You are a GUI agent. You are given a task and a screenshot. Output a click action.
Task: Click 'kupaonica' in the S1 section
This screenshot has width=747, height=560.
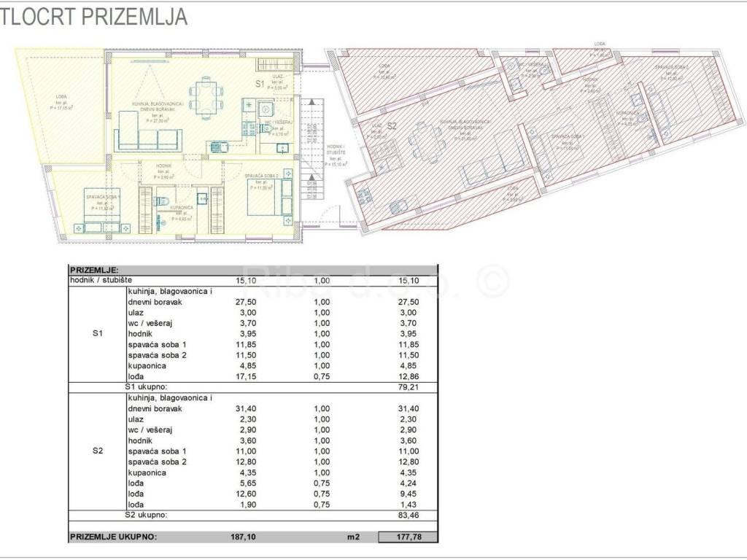click(x=147, y=366)
